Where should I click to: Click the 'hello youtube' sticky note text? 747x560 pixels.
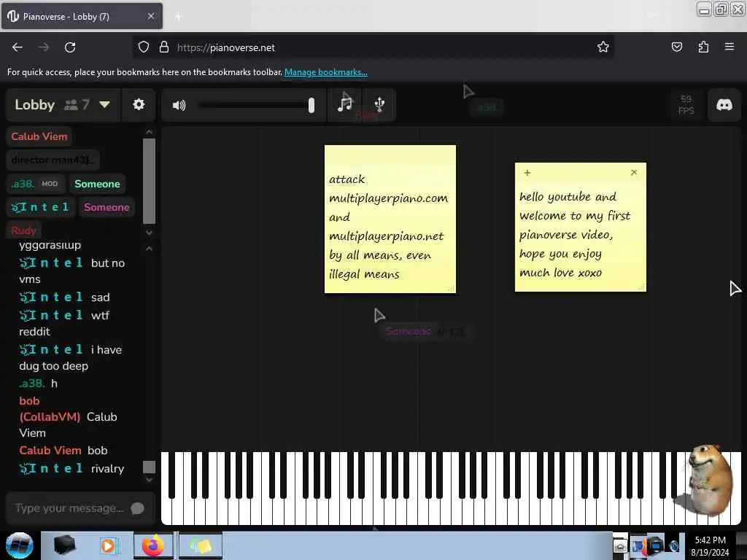pyautogui.click(x=575, y=235)
